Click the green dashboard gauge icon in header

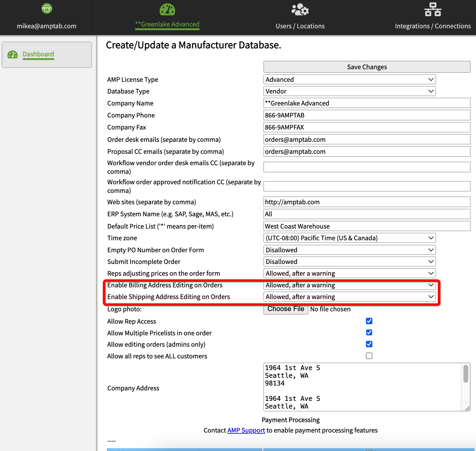coord(167,10)
